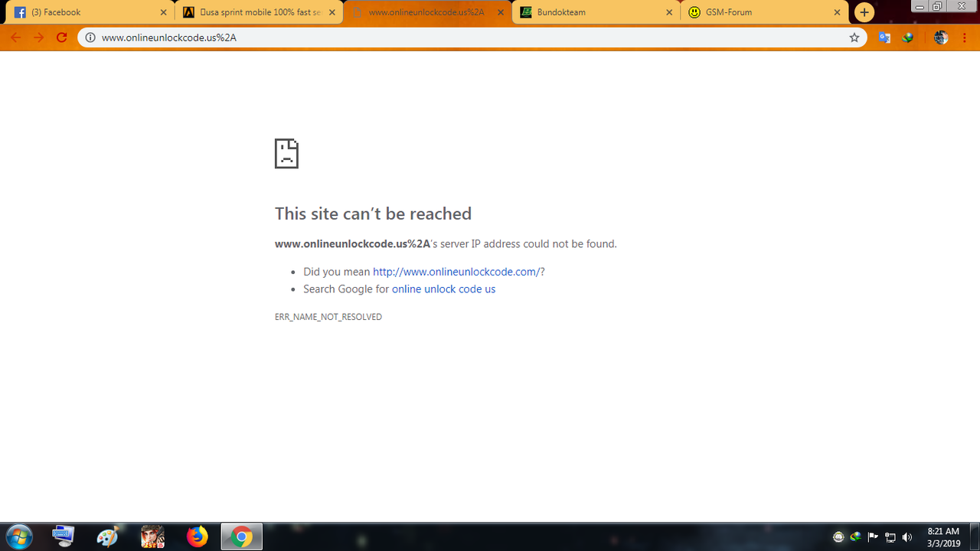The height and width of the screenshot is (551, 980).
Task: Click the ERR_NAME_NOT_RESOLVED error code
Action: [328, 317]
